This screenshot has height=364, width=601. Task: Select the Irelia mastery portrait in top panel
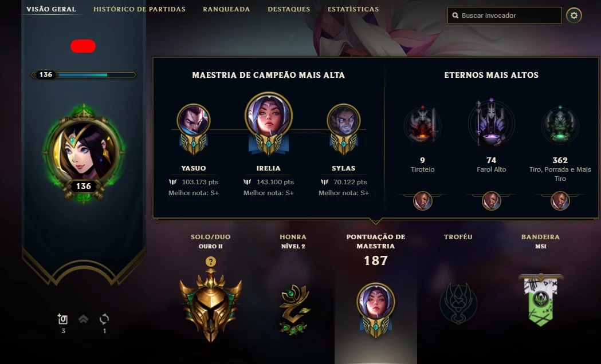[x=268, y=115]
